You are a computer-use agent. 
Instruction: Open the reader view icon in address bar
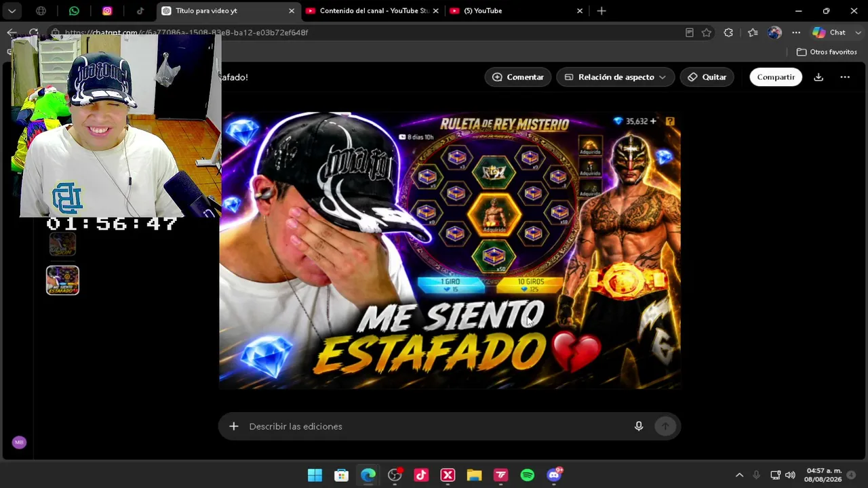pyautogui.click(x=689, y=33)
